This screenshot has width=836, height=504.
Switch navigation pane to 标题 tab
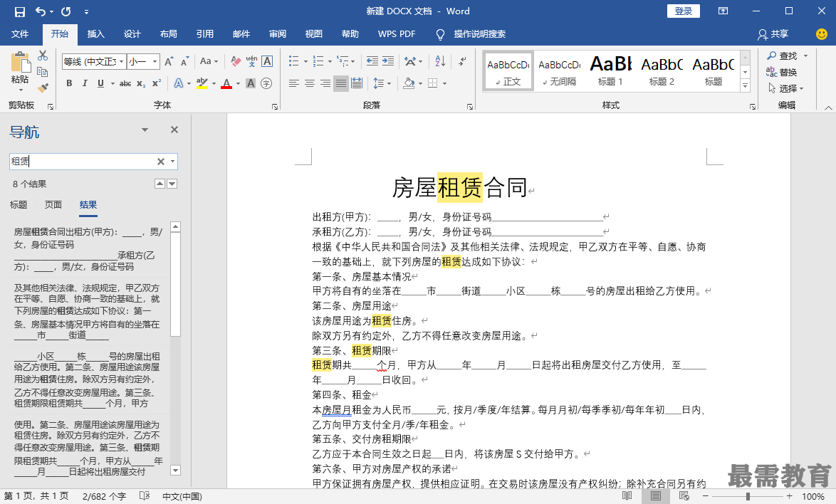point(19,204)
